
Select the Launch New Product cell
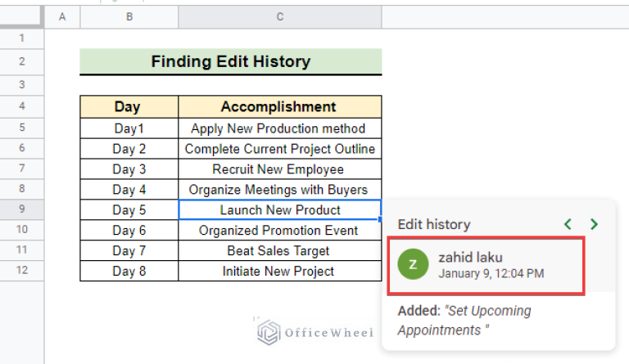[x=279, y=210]
